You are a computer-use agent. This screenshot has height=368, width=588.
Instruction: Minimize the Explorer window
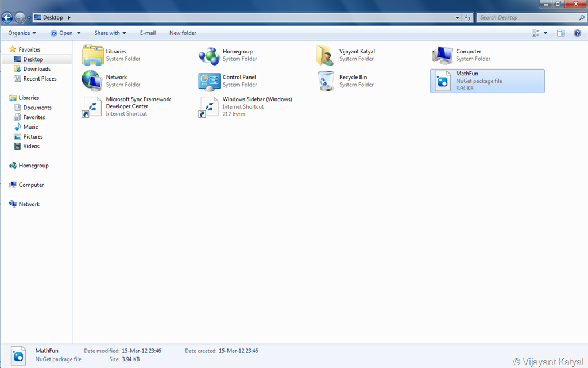click(546, 4)
